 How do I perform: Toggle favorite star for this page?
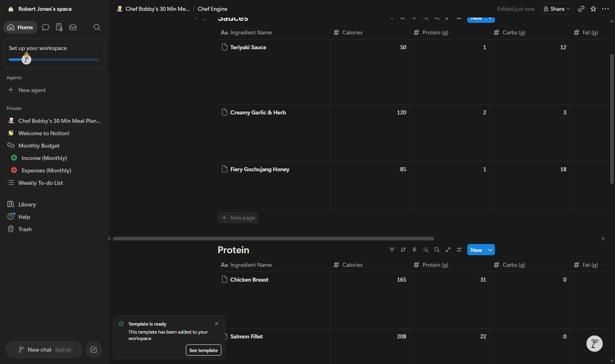[593, 9]
